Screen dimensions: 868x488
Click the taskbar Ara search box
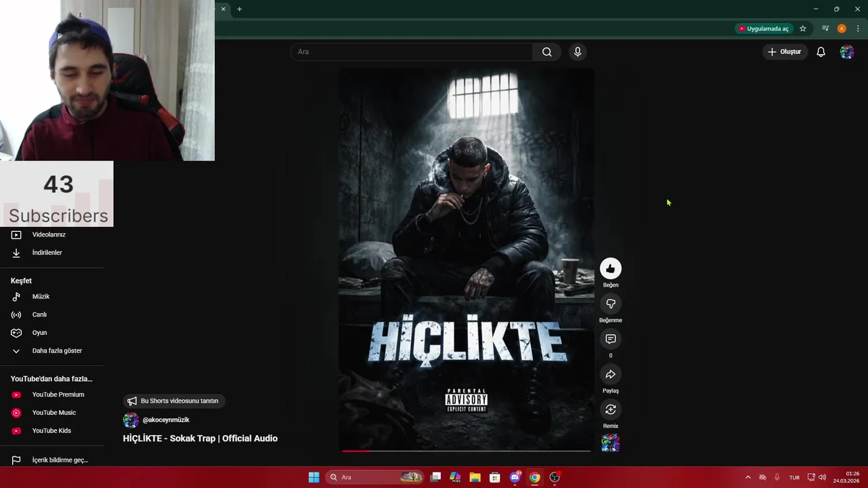coord(375,477)
